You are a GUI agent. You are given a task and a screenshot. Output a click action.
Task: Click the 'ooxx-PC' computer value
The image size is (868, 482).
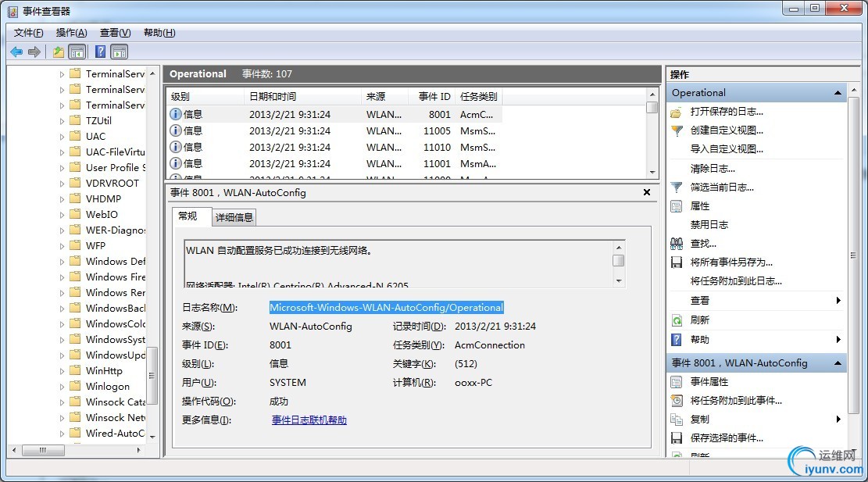pos(473,383)
